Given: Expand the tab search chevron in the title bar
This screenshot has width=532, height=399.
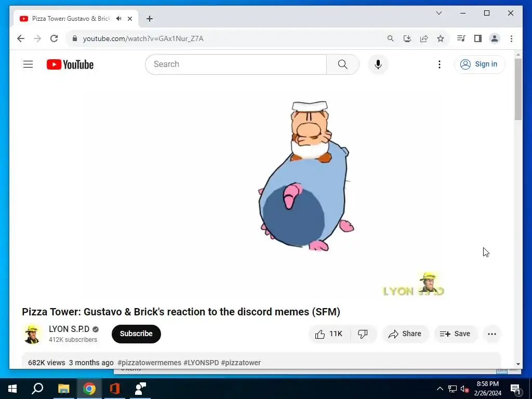Looking at the screenshot, I should (439, 13).
